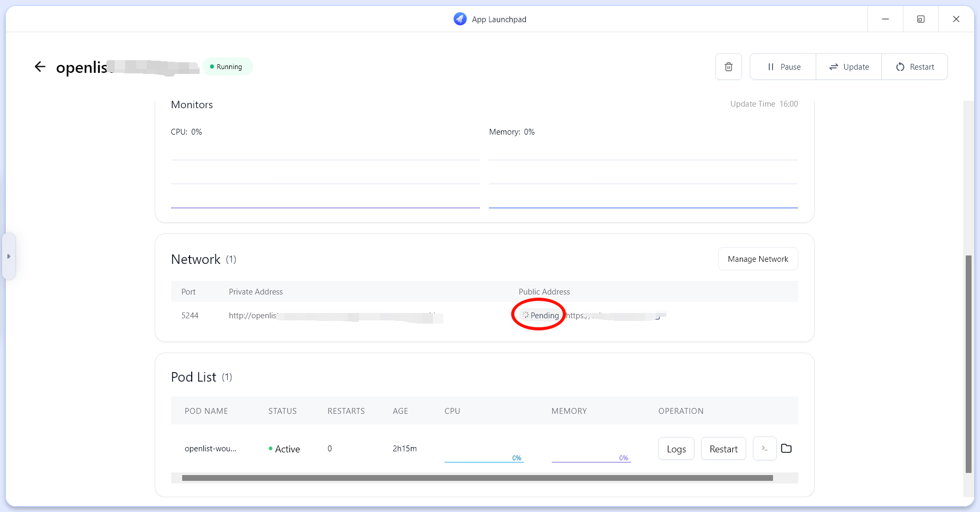This screenshot has height=512, width=980.
Task: Click the POD NAME column header
Action: point(206,411)
